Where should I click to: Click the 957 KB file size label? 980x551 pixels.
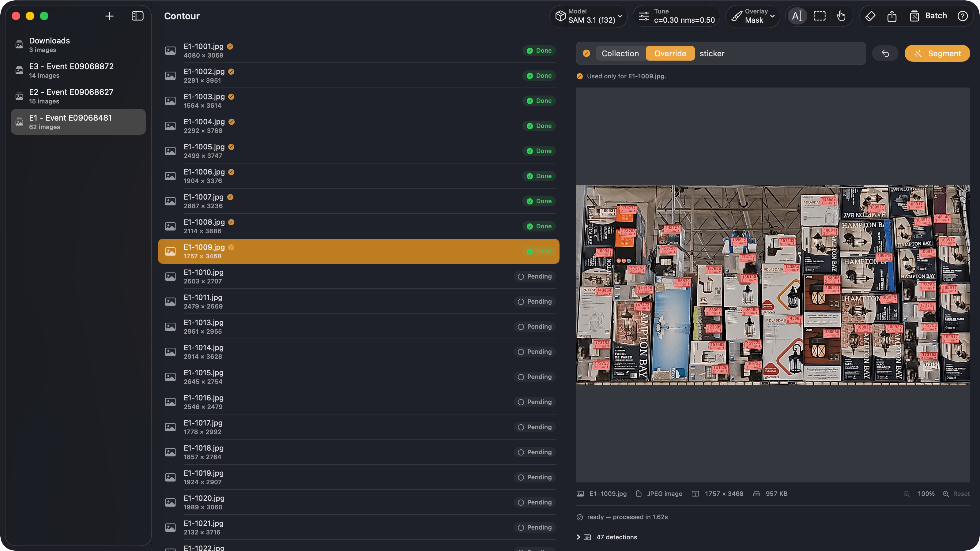(776, 493)
